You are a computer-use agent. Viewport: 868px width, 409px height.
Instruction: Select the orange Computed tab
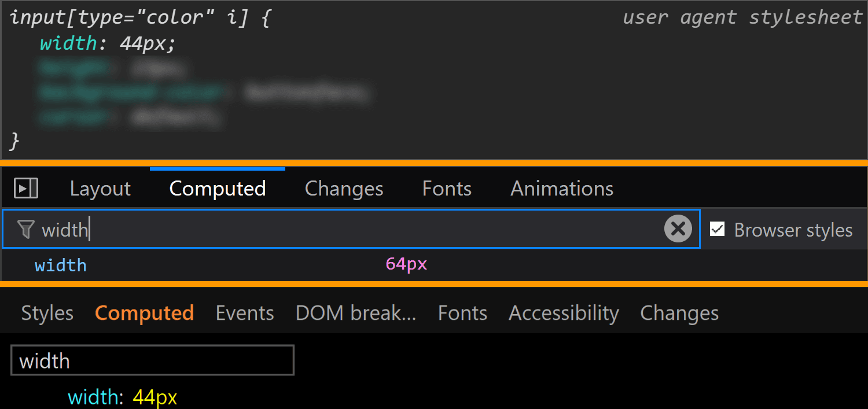tap(144, 313)
